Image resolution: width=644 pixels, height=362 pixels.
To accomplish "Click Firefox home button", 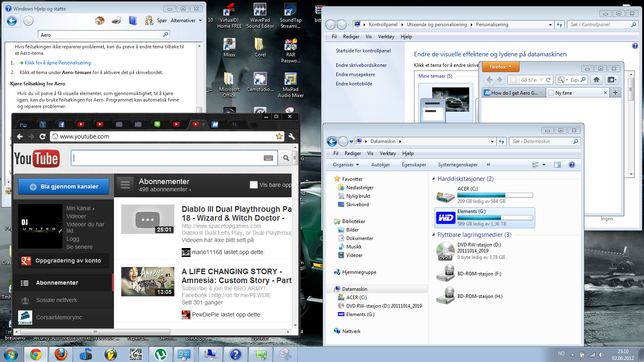I will pos(596,80).
